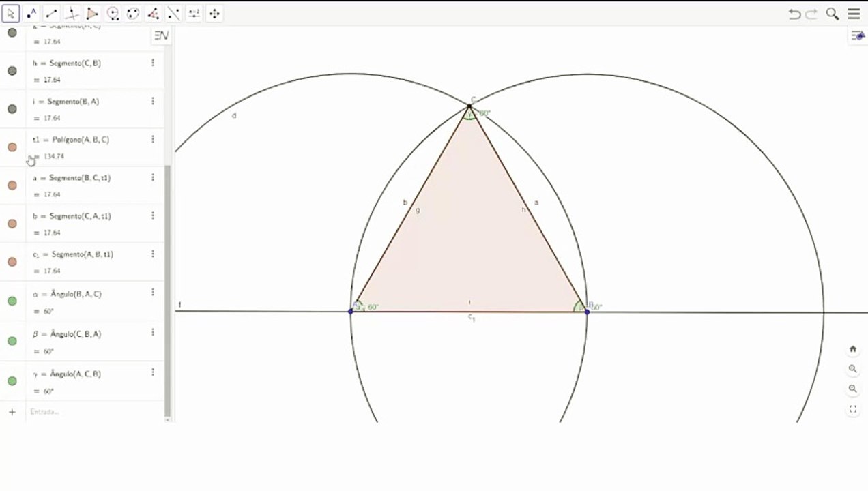Open more options for angle α
Screen dimensions: 868x491
click(x=153, y=293)
